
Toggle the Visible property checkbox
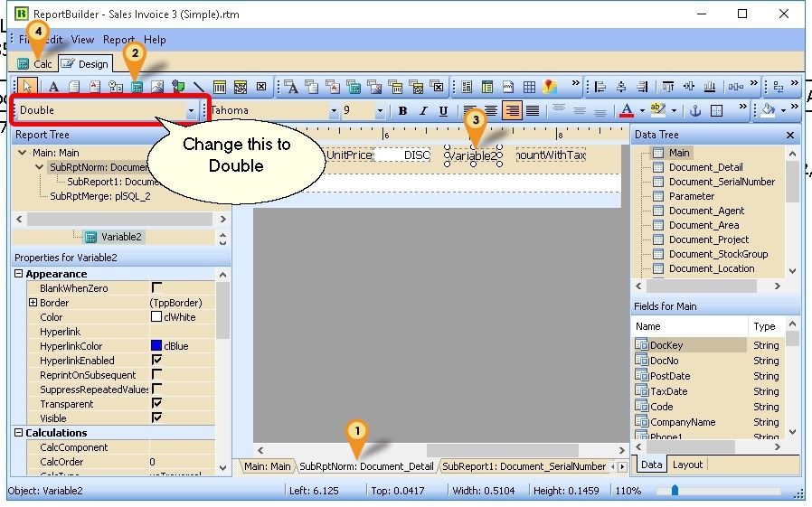pos(156,418)
